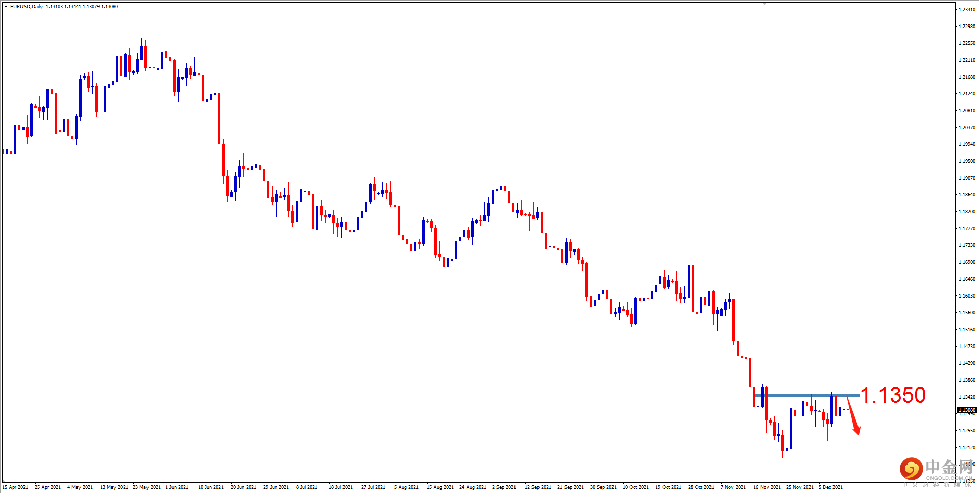Click the 5 Aug 2021 date label

406,487
